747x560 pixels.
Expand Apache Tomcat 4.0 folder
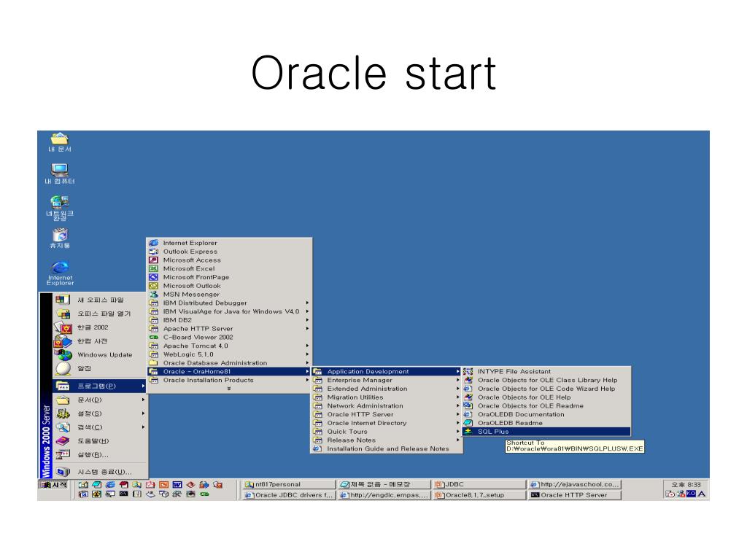[229, 346]
